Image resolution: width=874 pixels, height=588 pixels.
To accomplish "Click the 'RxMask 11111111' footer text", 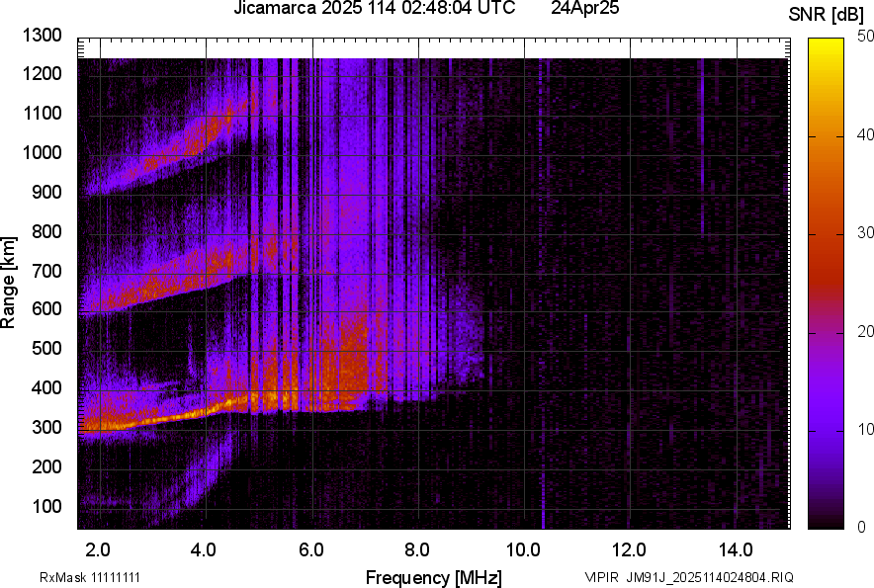I will pyautogui.click(x=90, y=577).
